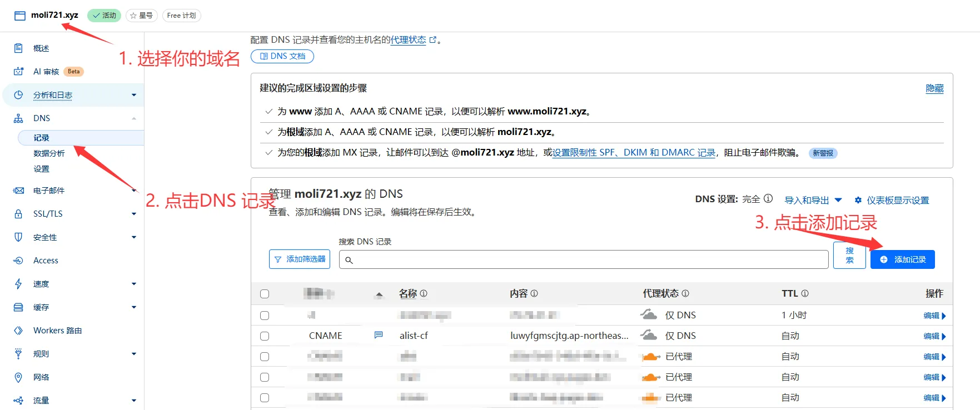The height and width of the screenshot is (410, 980).
Task: Open the AI 审核 sidebar icon
Action: pyautogui.click(x=18, y=72)
